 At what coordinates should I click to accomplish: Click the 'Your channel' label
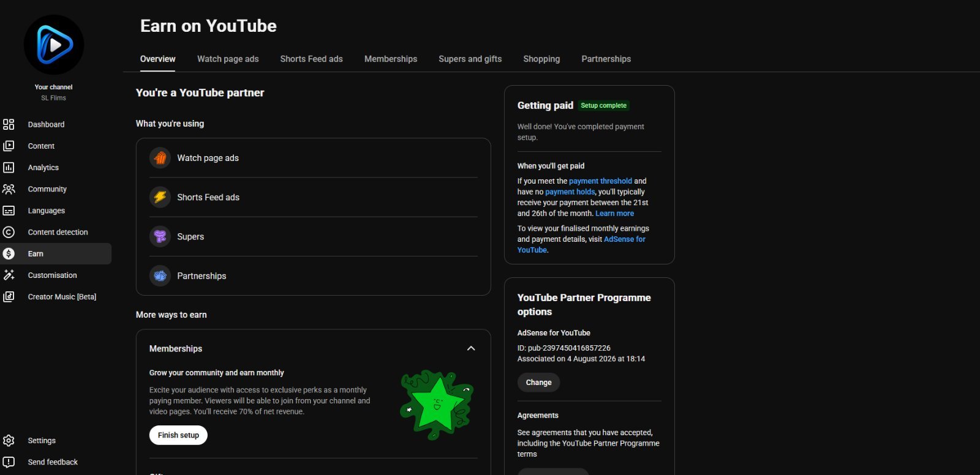coord(53,87)
